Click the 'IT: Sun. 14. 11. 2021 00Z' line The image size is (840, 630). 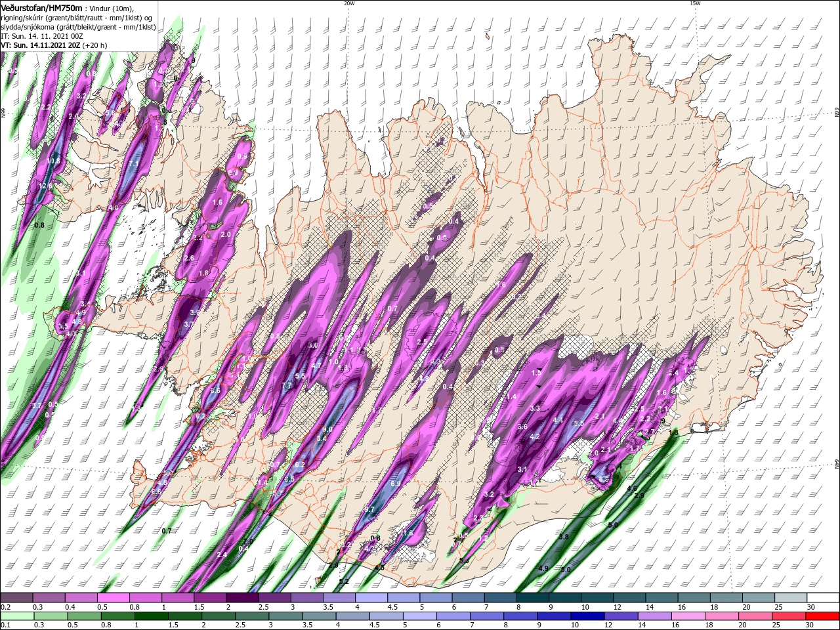(x=41, y=36)
